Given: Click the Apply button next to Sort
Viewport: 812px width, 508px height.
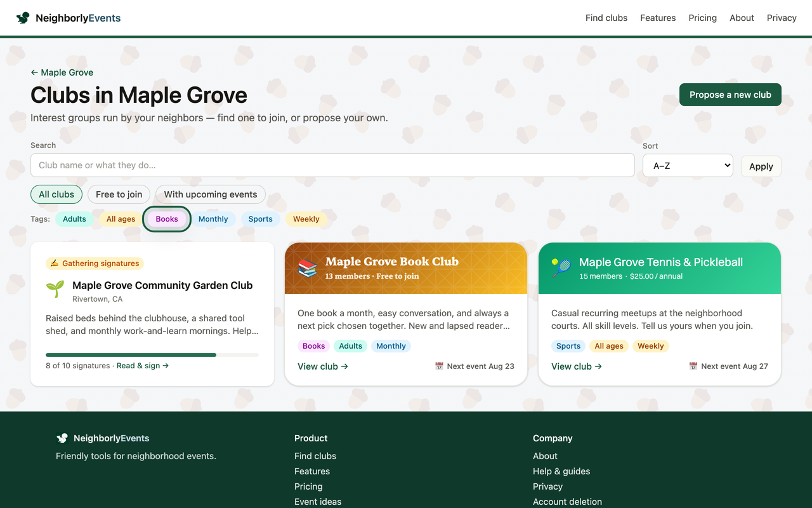Looking at the screenshot, I should (761, 166).
